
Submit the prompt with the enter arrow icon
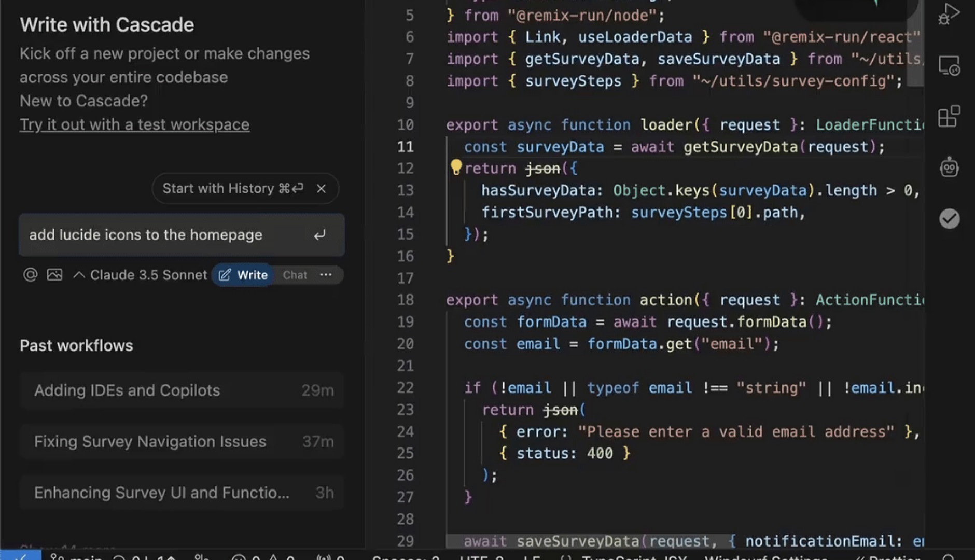320,235
